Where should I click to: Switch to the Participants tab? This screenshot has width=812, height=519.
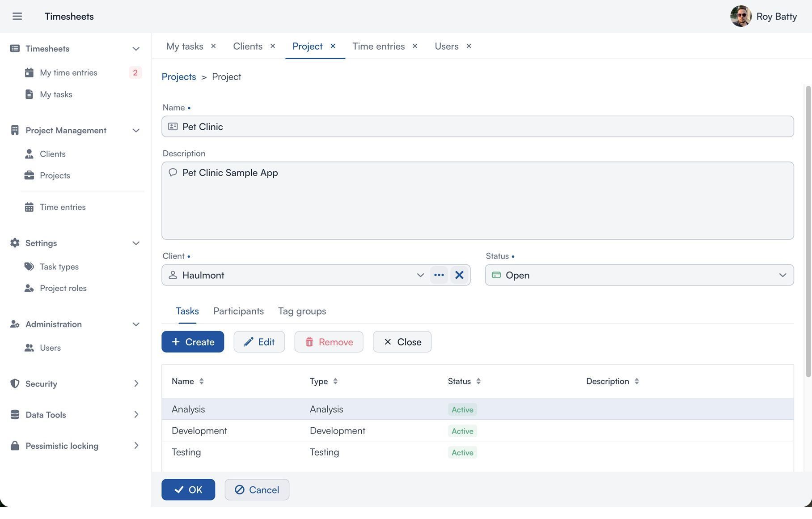pos(238,311)
